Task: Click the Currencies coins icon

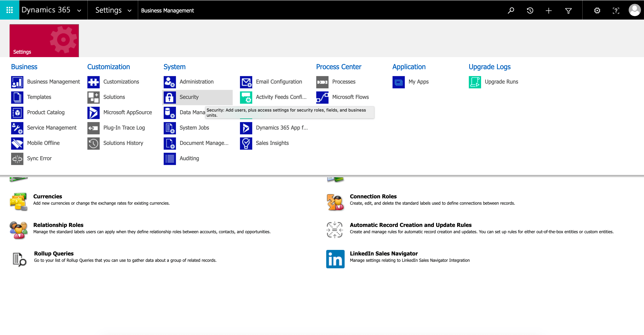Action: pyautogui.click(x=19, y=202)
